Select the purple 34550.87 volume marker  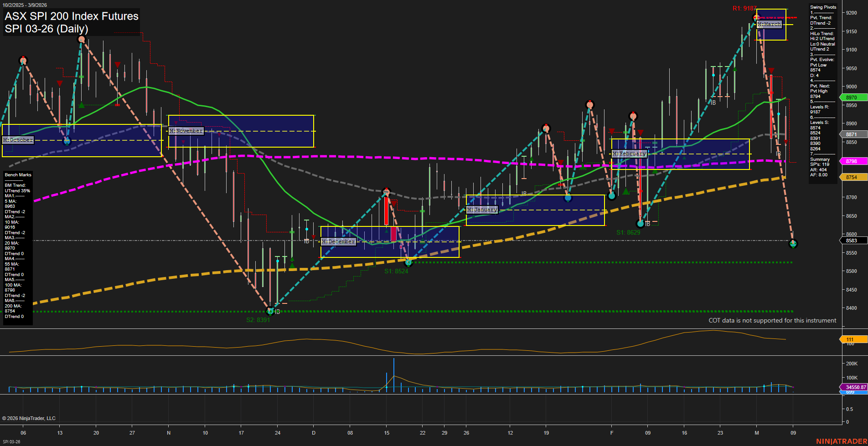click(x=853, y=387)
